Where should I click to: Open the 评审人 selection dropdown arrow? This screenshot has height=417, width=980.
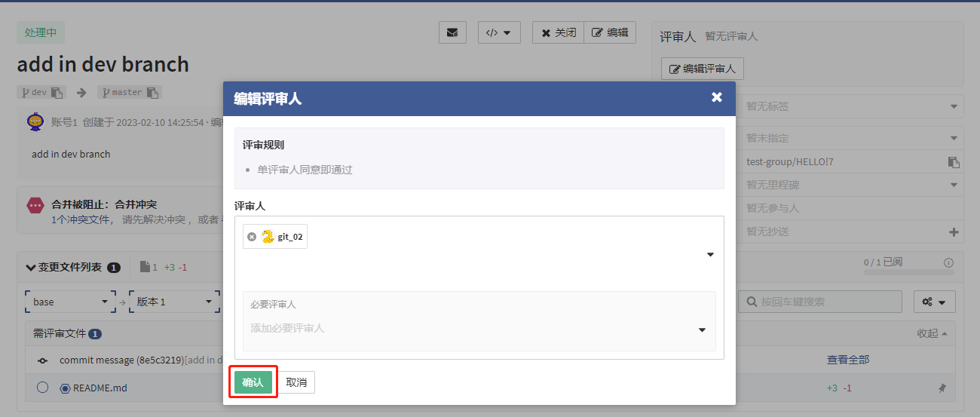710,255
